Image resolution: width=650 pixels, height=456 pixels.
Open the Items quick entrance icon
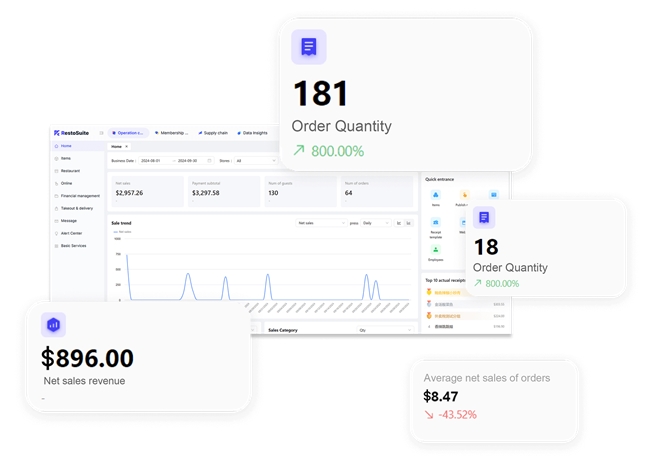(x=436, y=196)
